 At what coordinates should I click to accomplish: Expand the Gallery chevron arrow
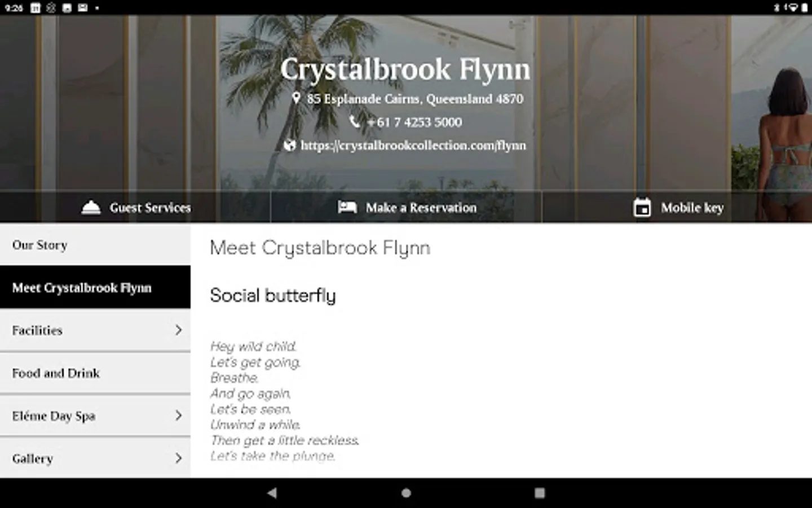coord(178,458)
